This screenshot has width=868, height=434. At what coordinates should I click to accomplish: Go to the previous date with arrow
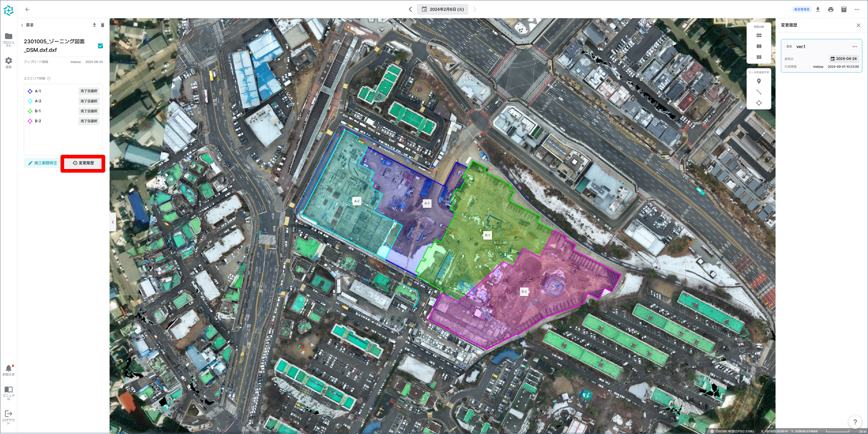pyautogui.click(x=410, y=9)
